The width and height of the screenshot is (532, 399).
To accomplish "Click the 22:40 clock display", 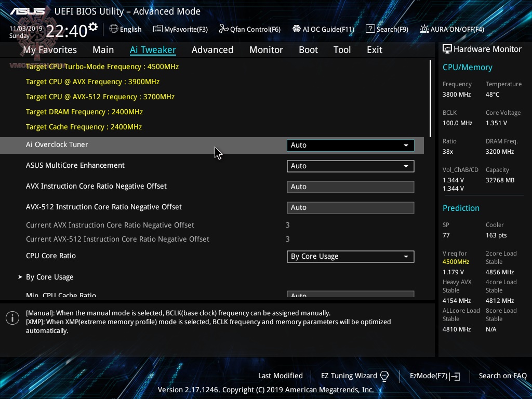I will [x=66, y=31].
